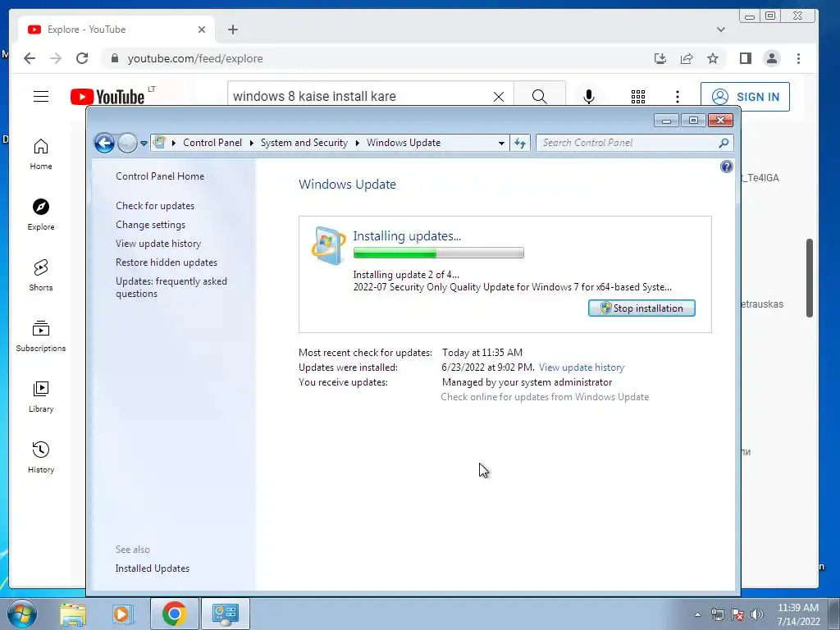Click the site lock icon
Image resolution: width=840 pixels, height=630 pixels.
click(114, 58)
